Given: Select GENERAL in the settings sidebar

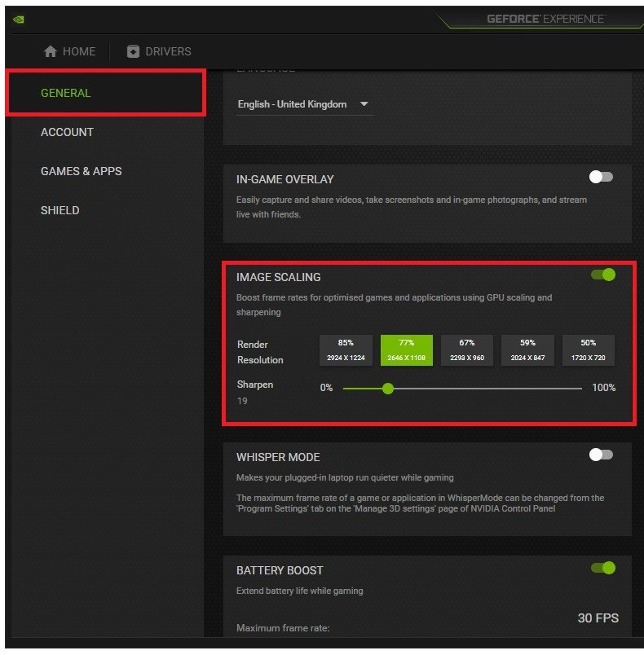Looking at the screenshot, I should (106, 93).
